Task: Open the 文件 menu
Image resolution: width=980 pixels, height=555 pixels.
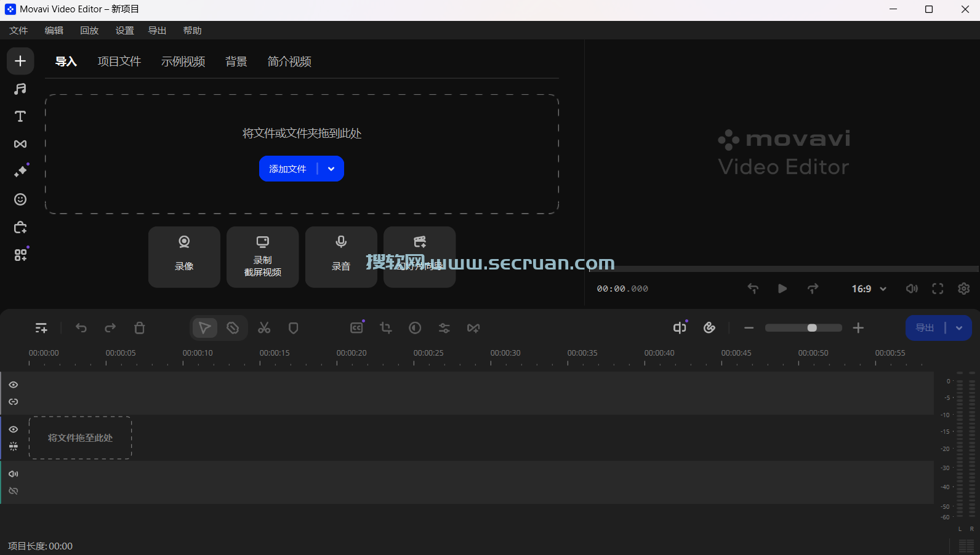Action: (x=18, y=30)
